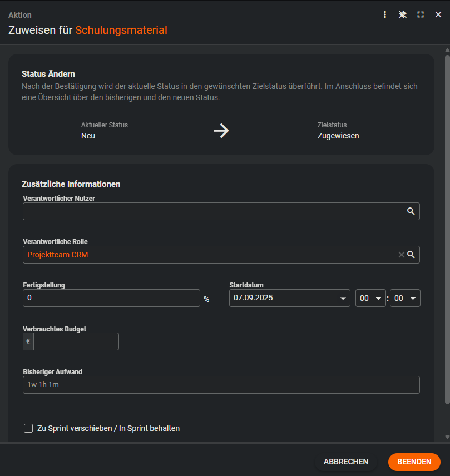This screenshot has width=450, height=476.
Task: Click search icon in Verantwortliche Rolle field
Action: pos(411,255)
